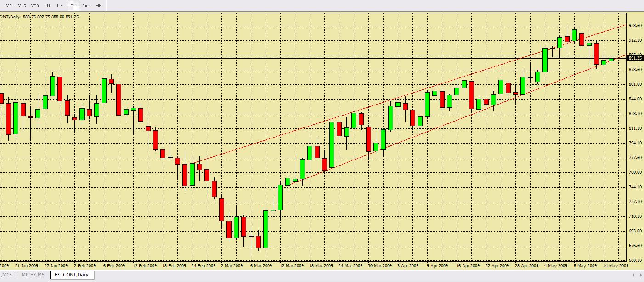Screen dimensions: 644x282
Task: Click the 21 Jan 2009 date label
Action: tap(26, 265)
